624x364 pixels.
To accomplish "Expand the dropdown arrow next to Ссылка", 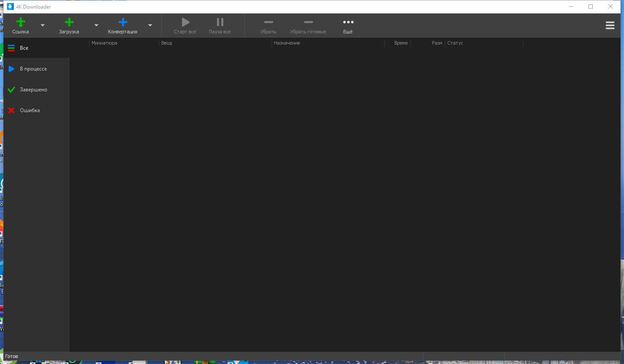I will pyautogui.click(x=42, y=26).
